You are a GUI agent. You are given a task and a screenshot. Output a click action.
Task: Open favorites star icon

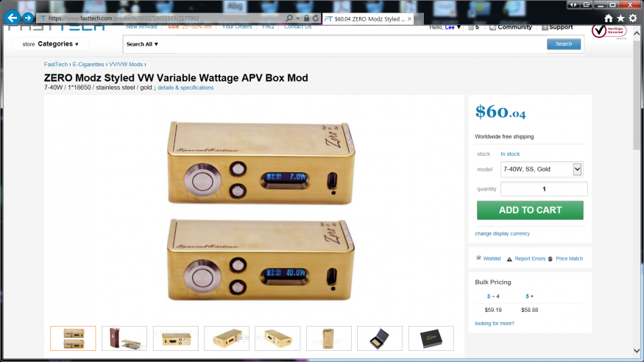pyautogui.click(x=620, y=18)
